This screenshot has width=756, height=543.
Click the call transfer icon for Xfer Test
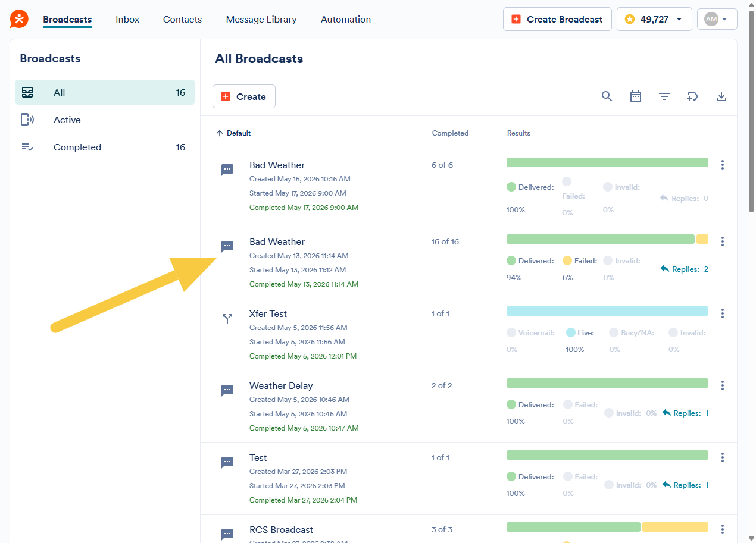[227, 319]
